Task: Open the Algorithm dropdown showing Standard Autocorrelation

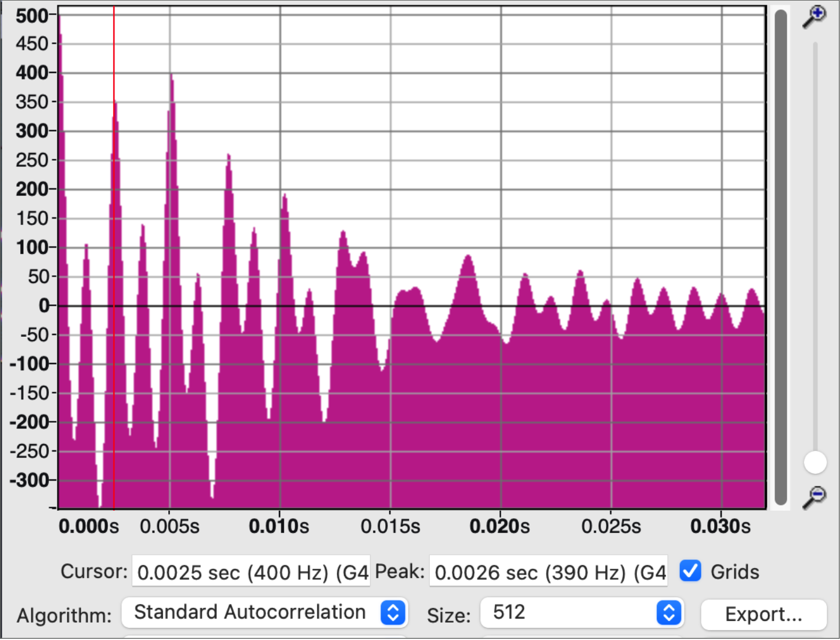Action: [x=265, y=613]
